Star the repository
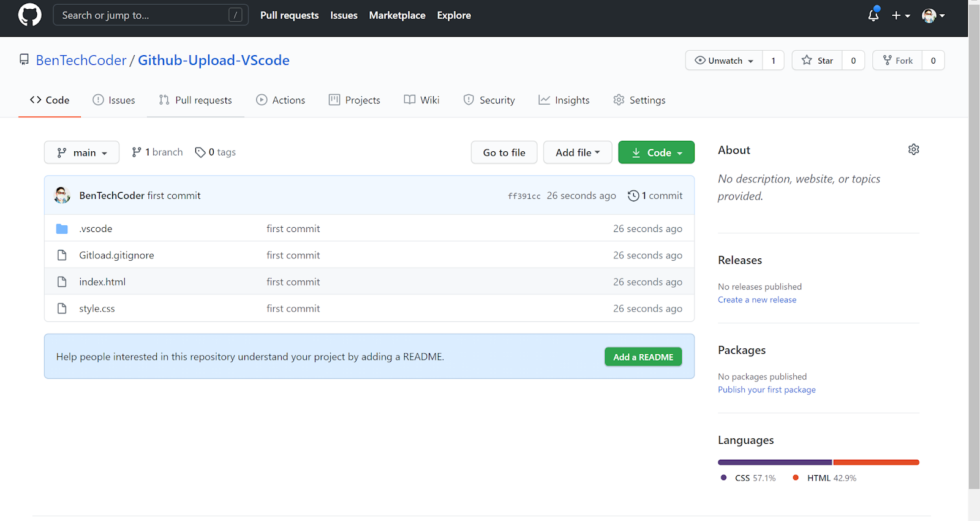The width and height of the screenshot is (980, 521). click(x=817, y=60)
